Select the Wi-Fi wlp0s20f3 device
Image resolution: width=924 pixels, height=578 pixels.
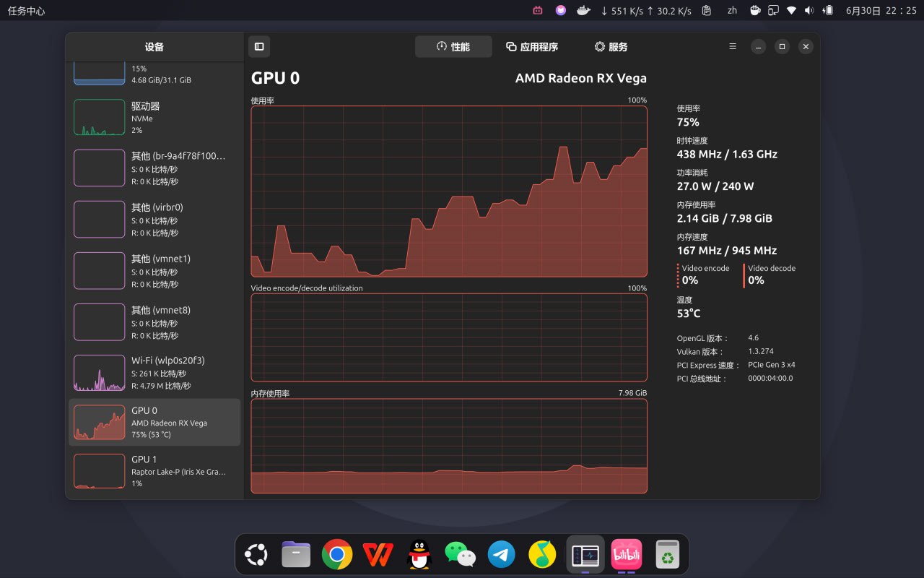[x=154, y=373]
